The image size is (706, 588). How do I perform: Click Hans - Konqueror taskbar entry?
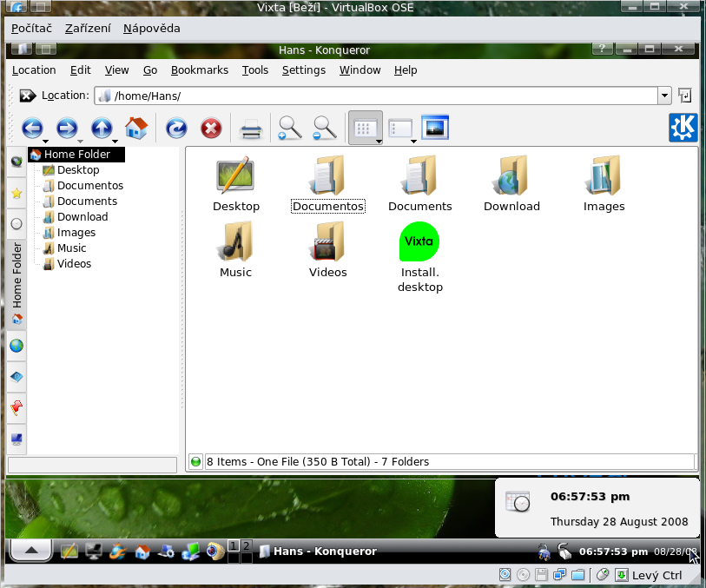(x=319, y=551)
